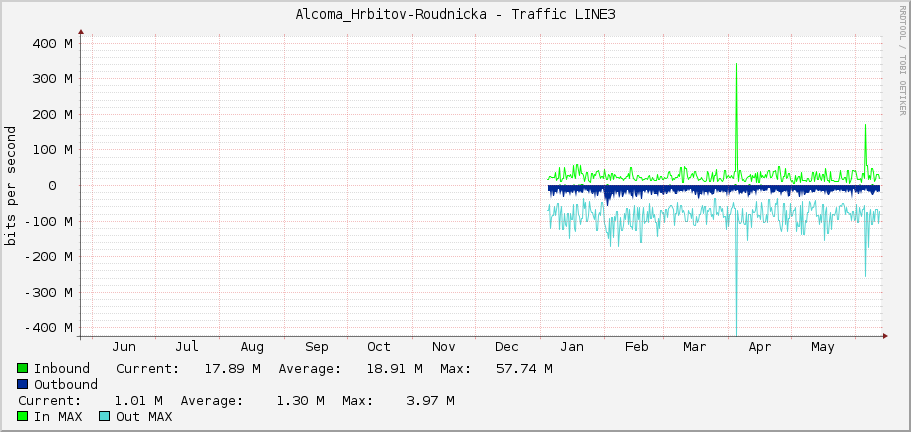Click the Feb month label
Viewport: 911px width, 432px height.
(x=636, y=347)
